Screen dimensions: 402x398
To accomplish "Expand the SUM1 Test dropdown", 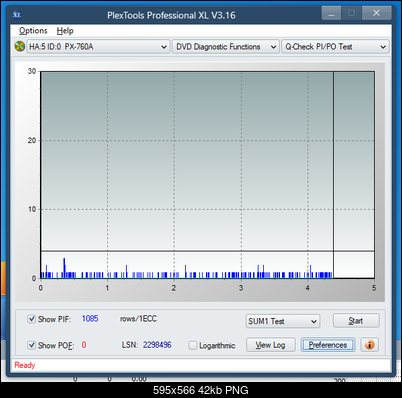I will 283,321.
